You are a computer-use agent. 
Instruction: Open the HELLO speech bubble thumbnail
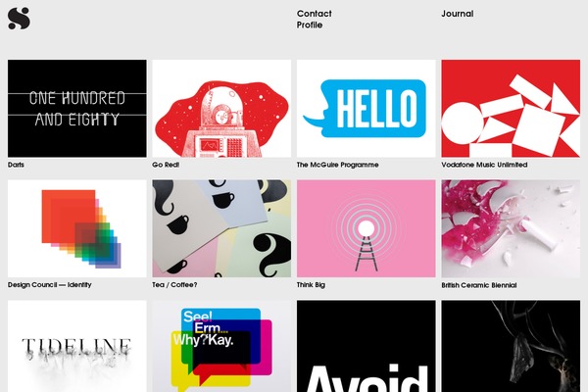366,109
